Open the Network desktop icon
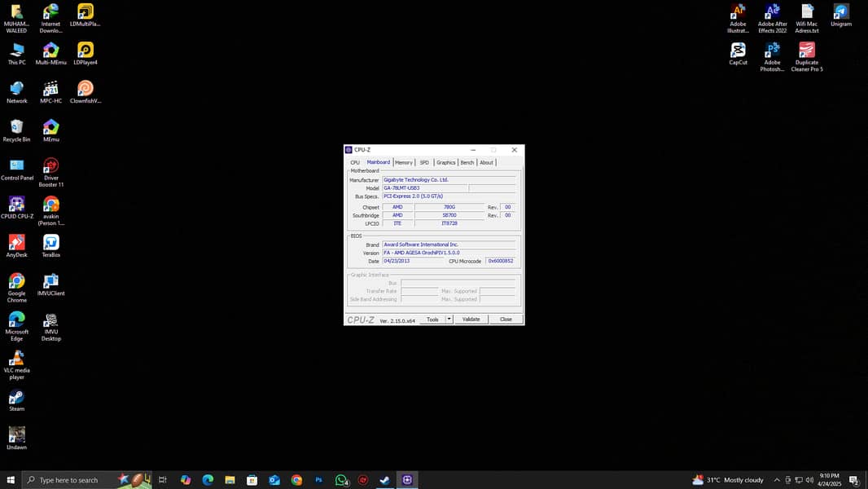The width and height of the screenshot is (868, 489). coord(16,92)
